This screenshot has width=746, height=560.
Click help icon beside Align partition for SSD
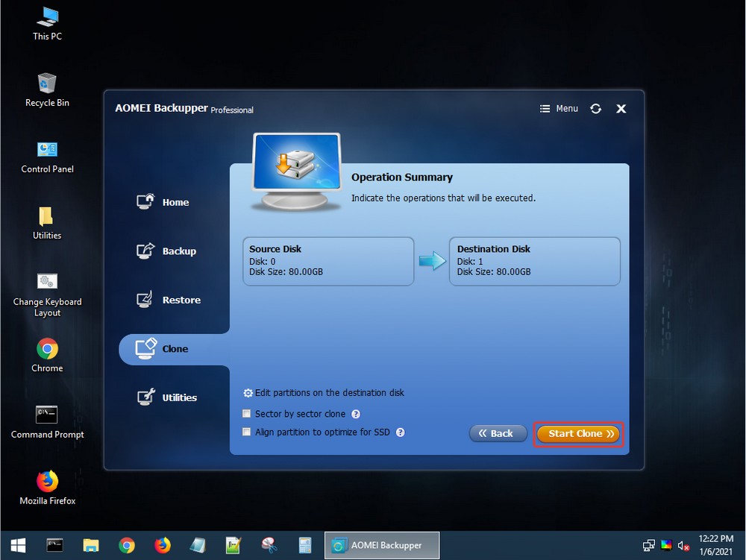(x=401, y=432)
